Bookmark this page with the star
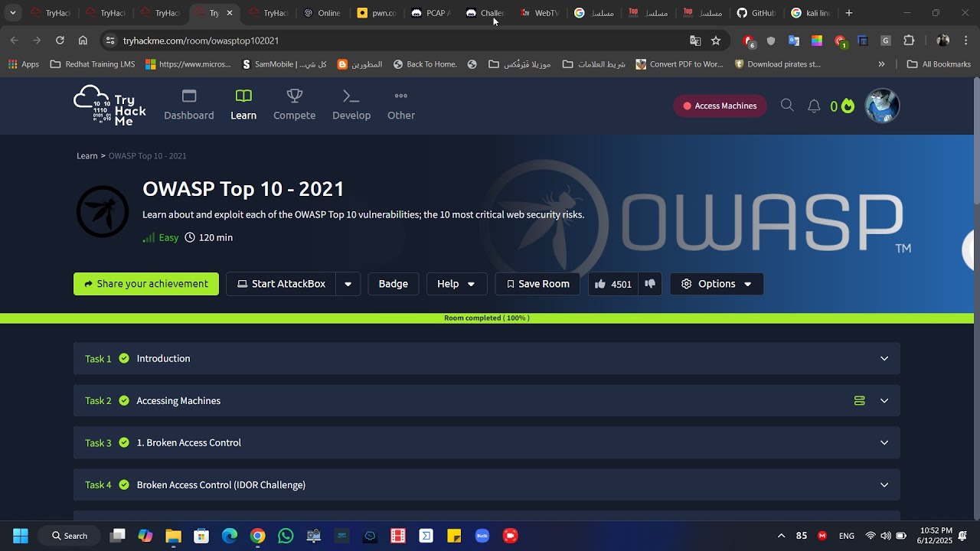980x551 pixels. [716, 41]
